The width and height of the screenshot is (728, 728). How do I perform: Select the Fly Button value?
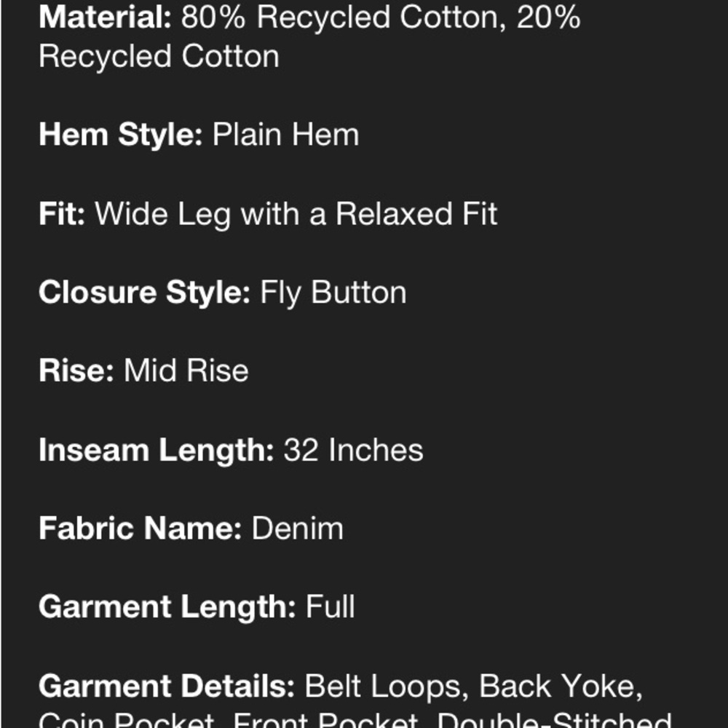click(333, 293)
